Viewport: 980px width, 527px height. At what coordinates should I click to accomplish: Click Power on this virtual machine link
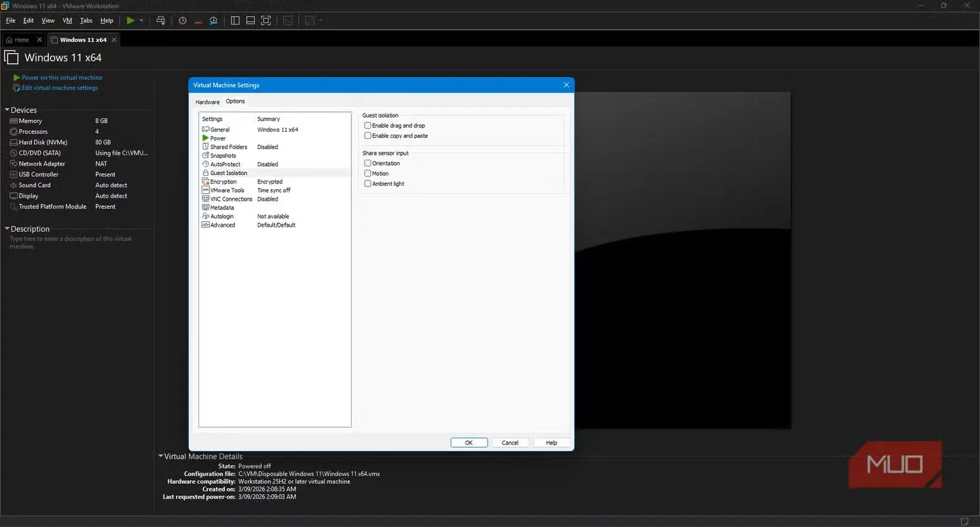point(62,78)
